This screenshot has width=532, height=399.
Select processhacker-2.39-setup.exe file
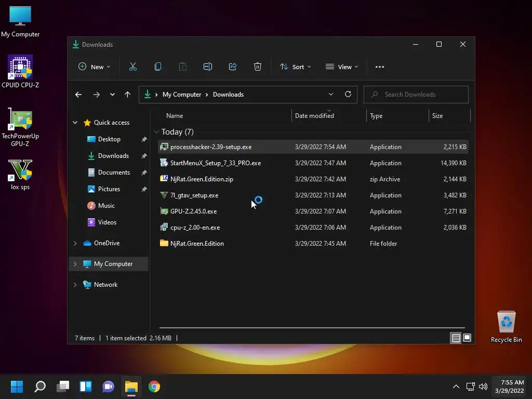point(313,147)
